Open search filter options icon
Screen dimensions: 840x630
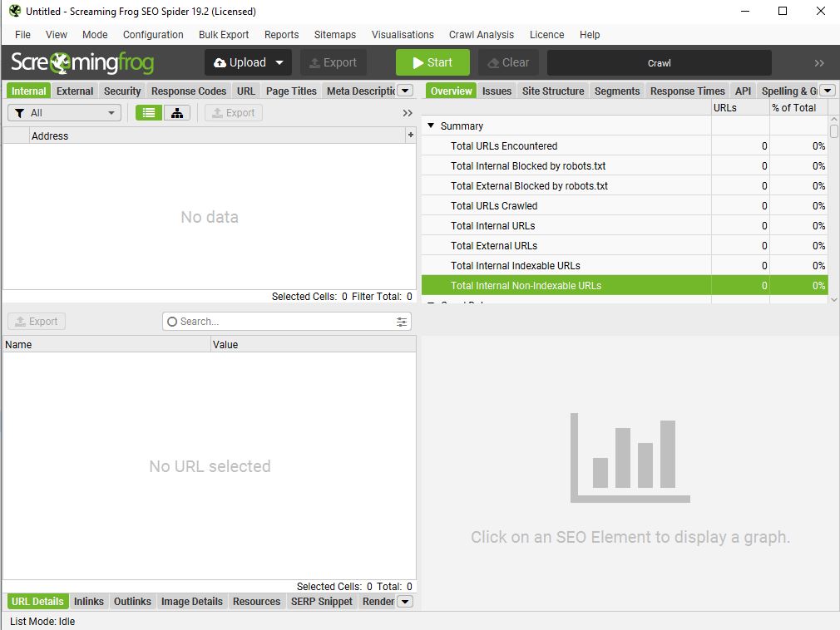401,322
